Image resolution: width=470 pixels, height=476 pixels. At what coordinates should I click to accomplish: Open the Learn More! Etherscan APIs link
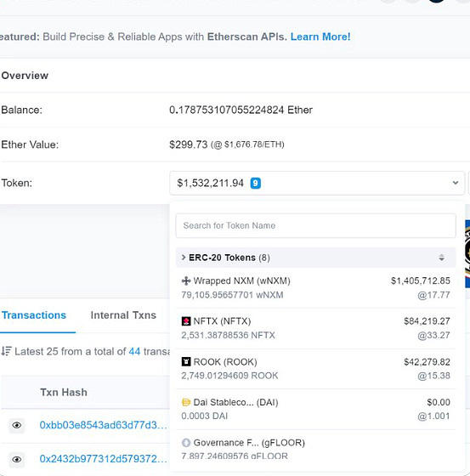pos(320,37)
